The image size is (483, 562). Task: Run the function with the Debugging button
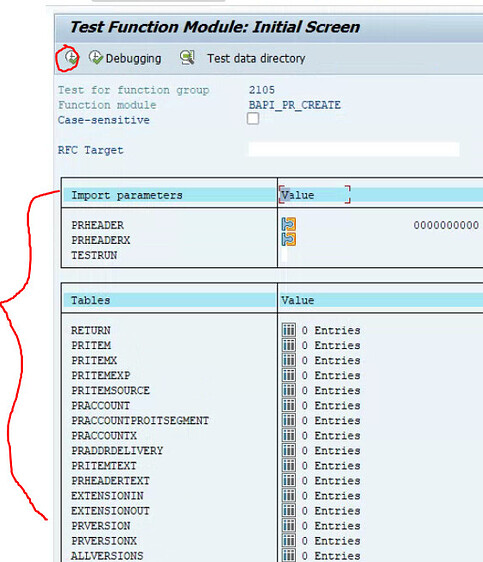pos(125,58)
